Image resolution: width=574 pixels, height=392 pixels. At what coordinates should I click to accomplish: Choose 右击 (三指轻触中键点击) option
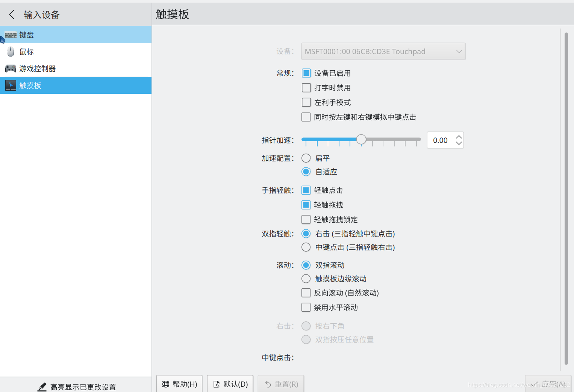[x=306, y=234]
